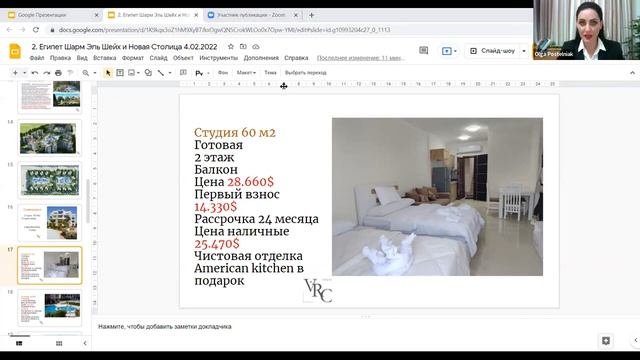Open the Последнее изменение history link
Viewport: 640px width, 360px height.
tap(361, 58)
